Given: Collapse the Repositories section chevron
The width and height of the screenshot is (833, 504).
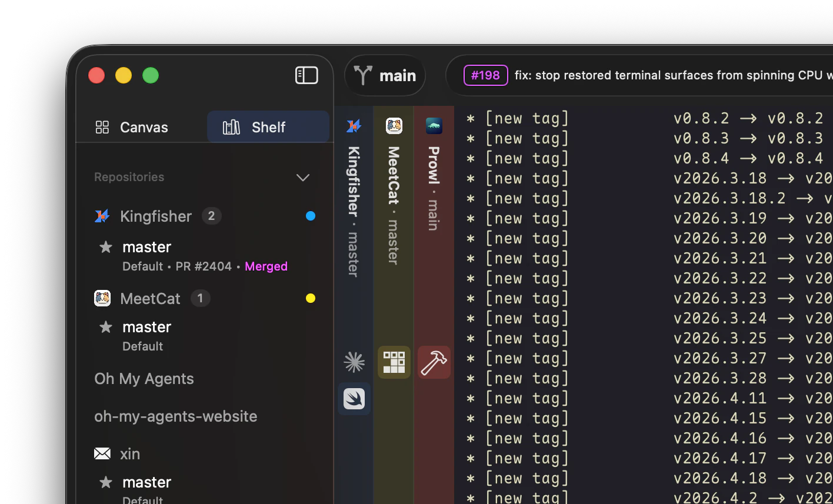Looking at the screenshot, I should coord(303,178).
